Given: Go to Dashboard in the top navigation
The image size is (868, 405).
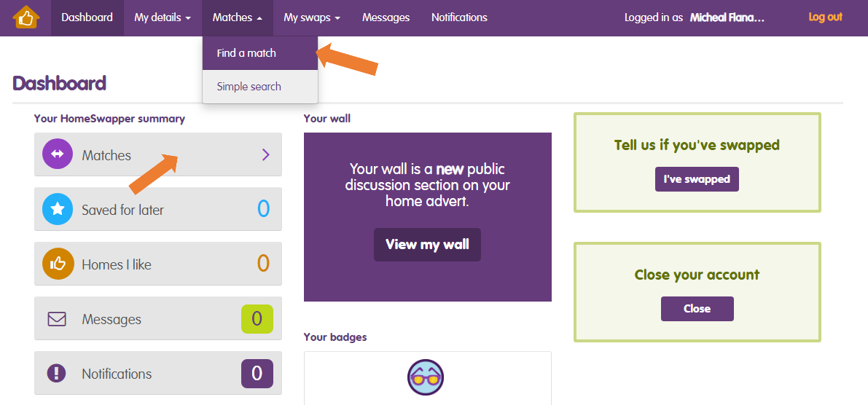Looking at the screenshot, I should tap(87, 17).
